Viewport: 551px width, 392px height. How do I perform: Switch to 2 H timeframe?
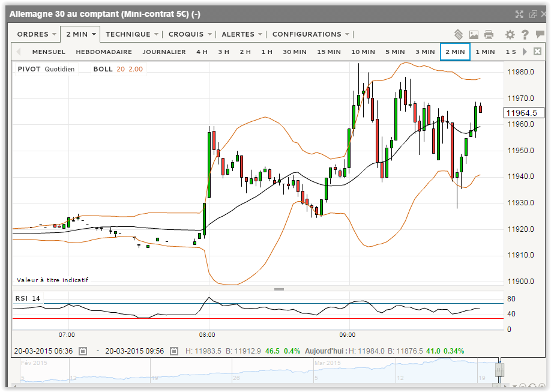(245, 52)
